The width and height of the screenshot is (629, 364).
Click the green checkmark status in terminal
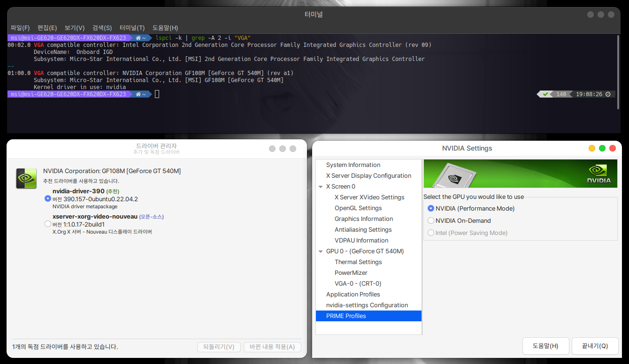coord(545,94)
